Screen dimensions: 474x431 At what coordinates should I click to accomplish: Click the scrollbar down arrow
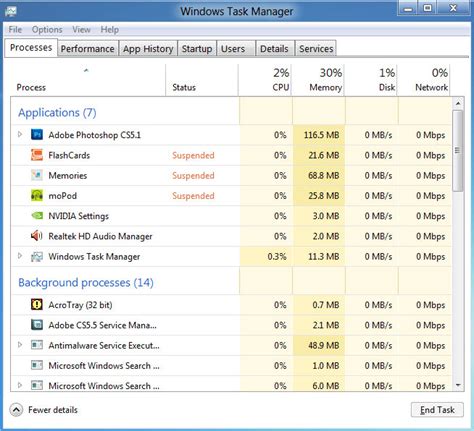(458, 385)
